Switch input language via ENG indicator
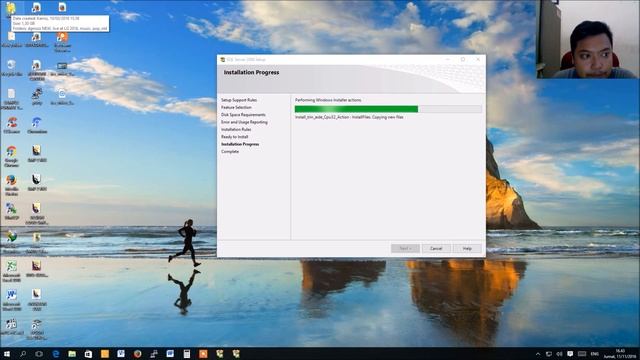The image size is (640, 360). 595,354
